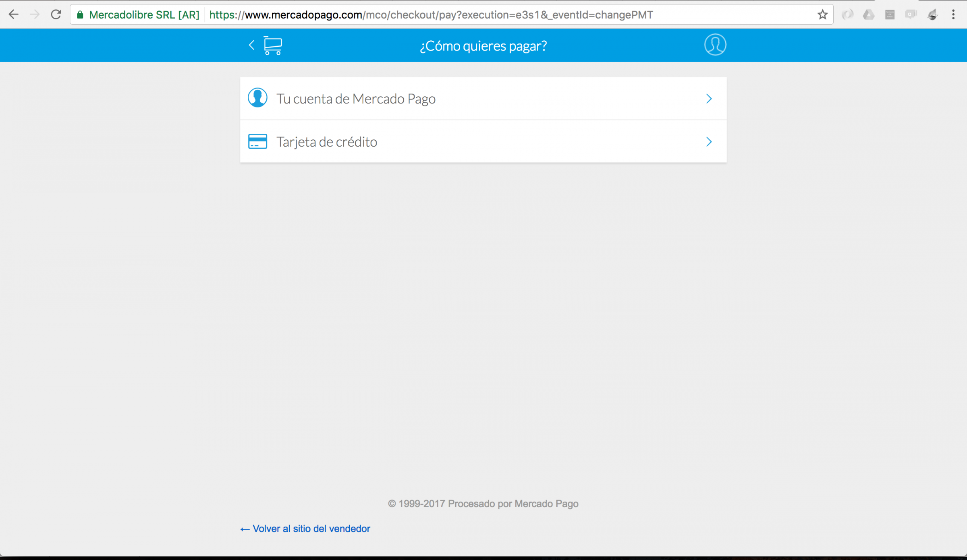Screen dimensions: 967x560
Task: Click the shopping cart icon in header
Action: tap(273, 46)
